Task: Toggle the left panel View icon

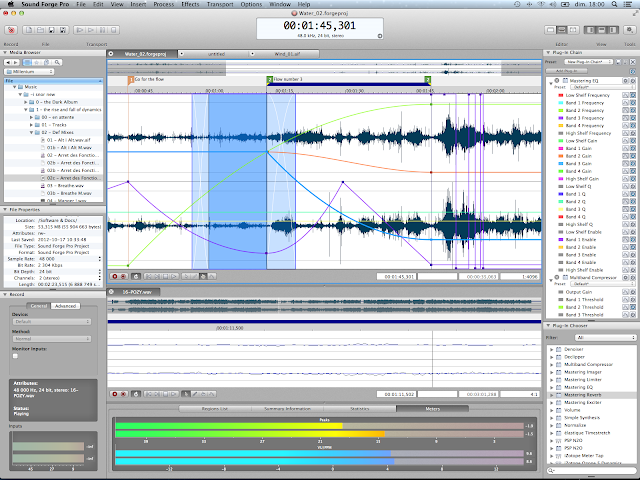Action: click(x=590, y=30)
